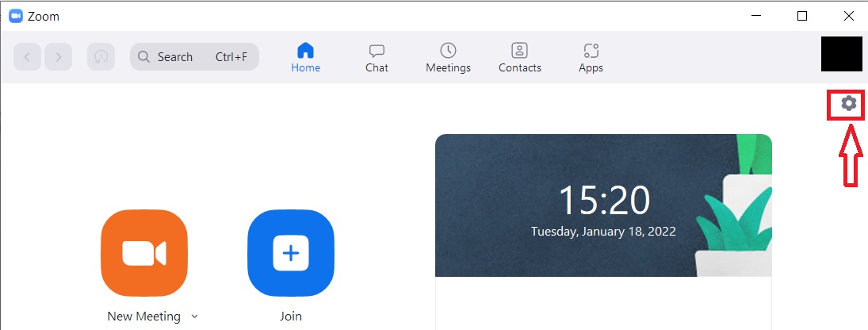Viewport: 868px width, 330px height.
Task: Start a new meeting with orange camera button
Action: click(144, 253)
